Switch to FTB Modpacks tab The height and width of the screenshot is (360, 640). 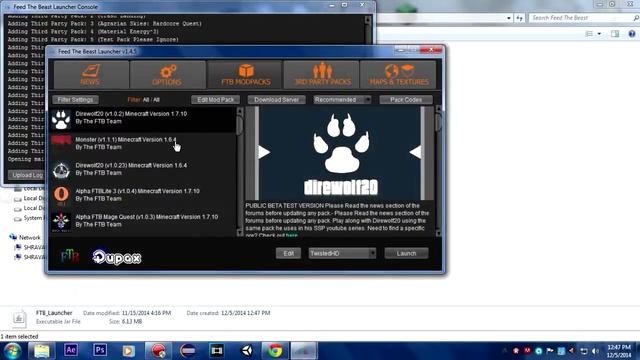(x=244, y=74)
